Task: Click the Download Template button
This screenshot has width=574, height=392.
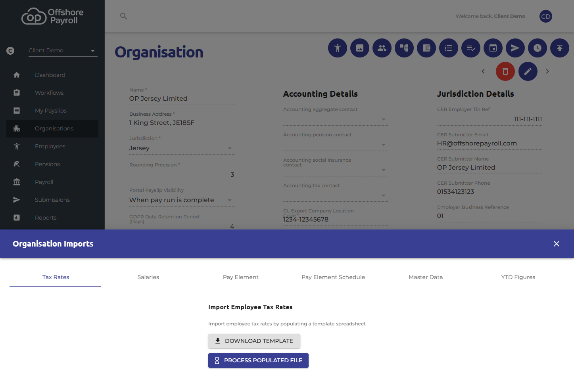Action: click(254, 341)
